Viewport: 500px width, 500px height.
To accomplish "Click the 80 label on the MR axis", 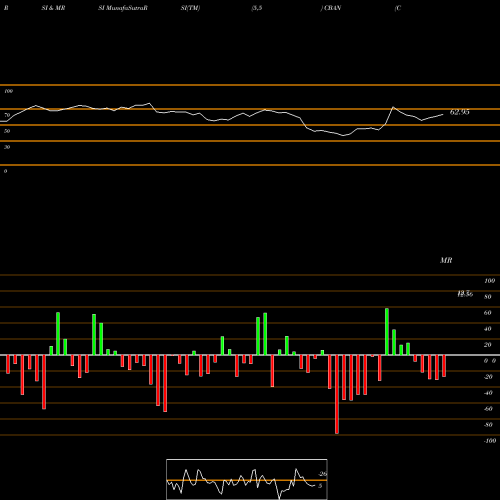I will [487, 297].
